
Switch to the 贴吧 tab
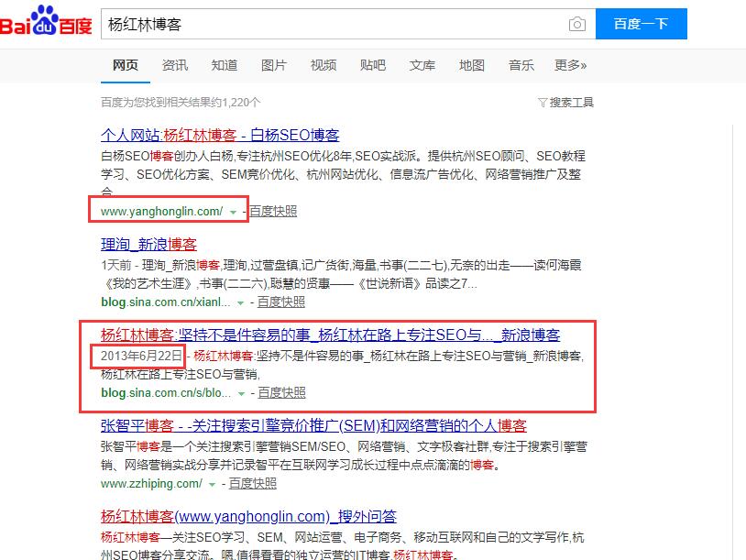[x=372, y=65]
